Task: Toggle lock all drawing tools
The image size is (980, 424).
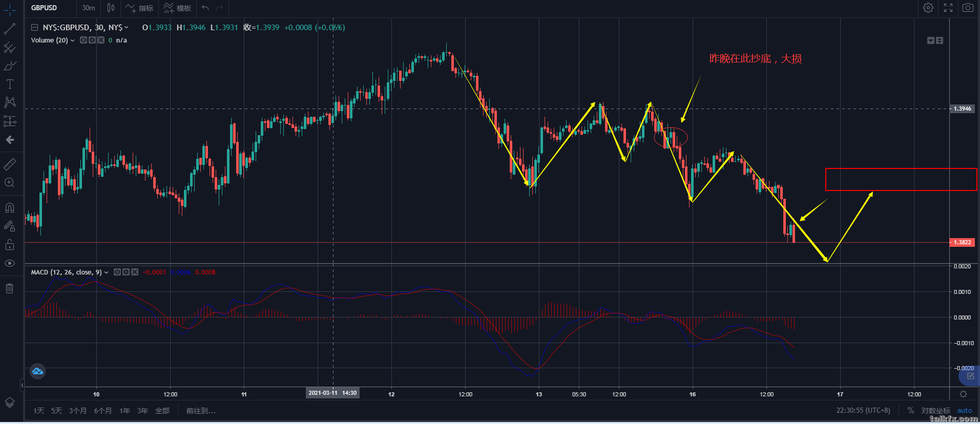Action: tap(10, 245)
